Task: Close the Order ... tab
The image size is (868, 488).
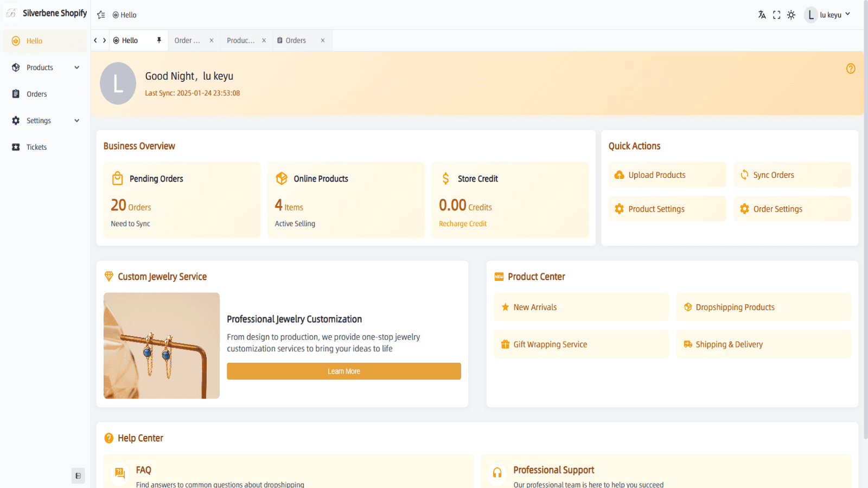Action: pos(212,41)
